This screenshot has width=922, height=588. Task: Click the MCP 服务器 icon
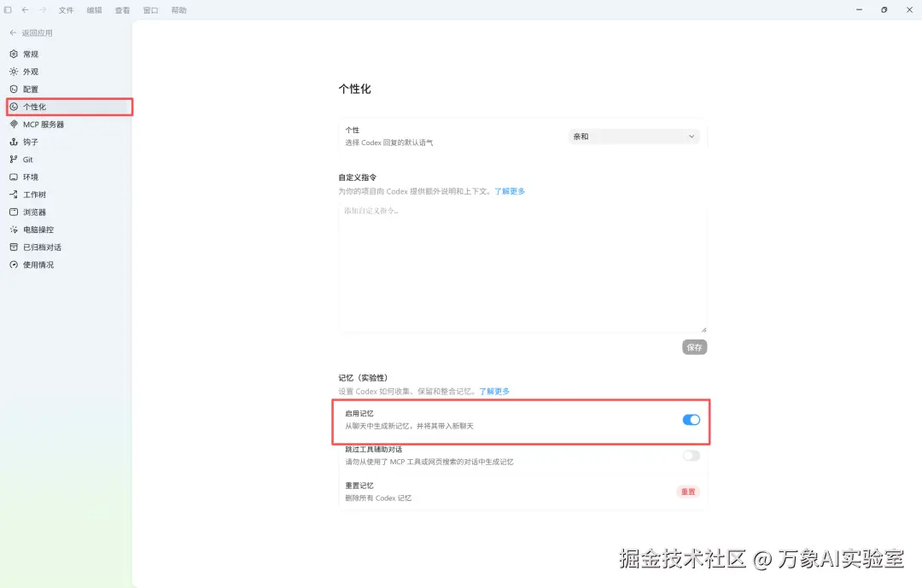pos(14,124)
